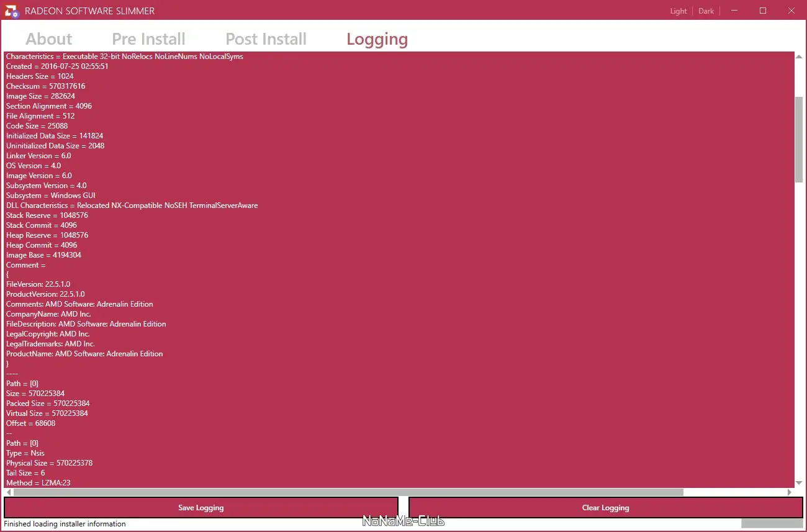Click the 'DLL Characteristics' line
Viewport: 807px width, 532px height.
tap(132, 205)
